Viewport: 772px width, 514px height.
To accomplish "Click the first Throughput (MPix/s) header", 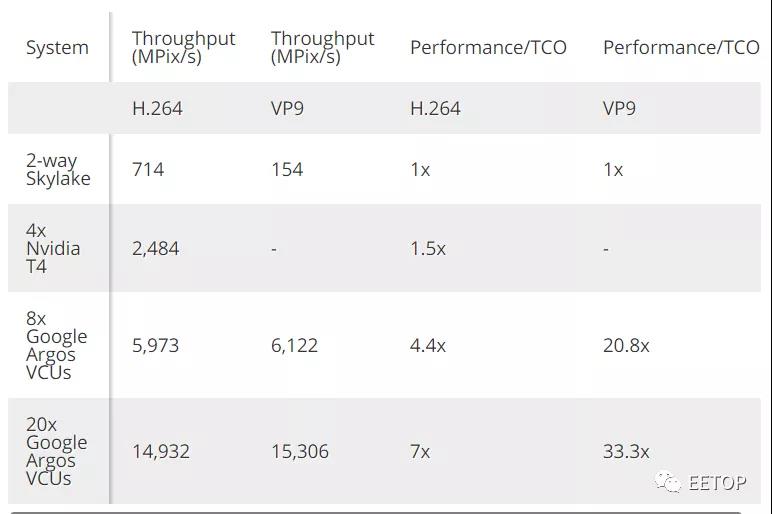I will (183, 47).
